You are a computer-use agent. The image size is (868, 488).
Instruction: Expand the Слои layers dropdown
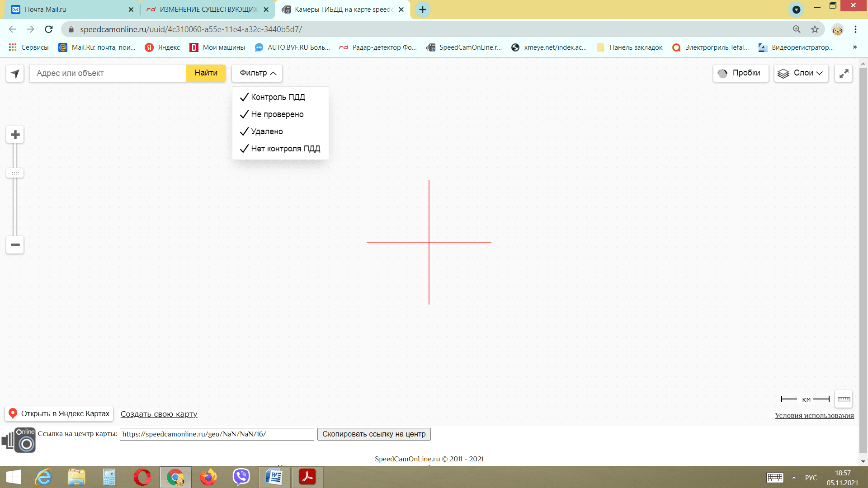pyautogui.click(x=801, y=73)
